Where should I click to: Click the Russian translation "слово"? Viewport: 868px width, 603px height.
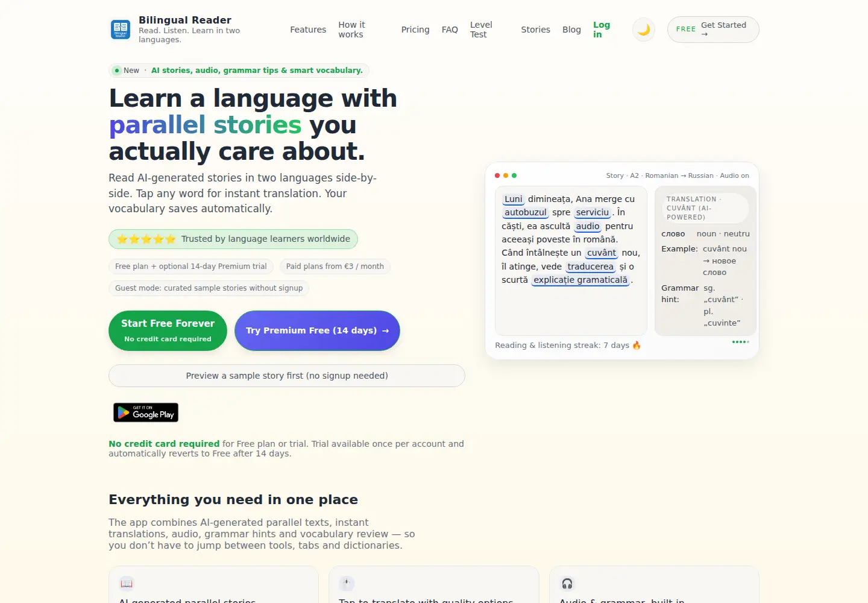coord(673,234)
